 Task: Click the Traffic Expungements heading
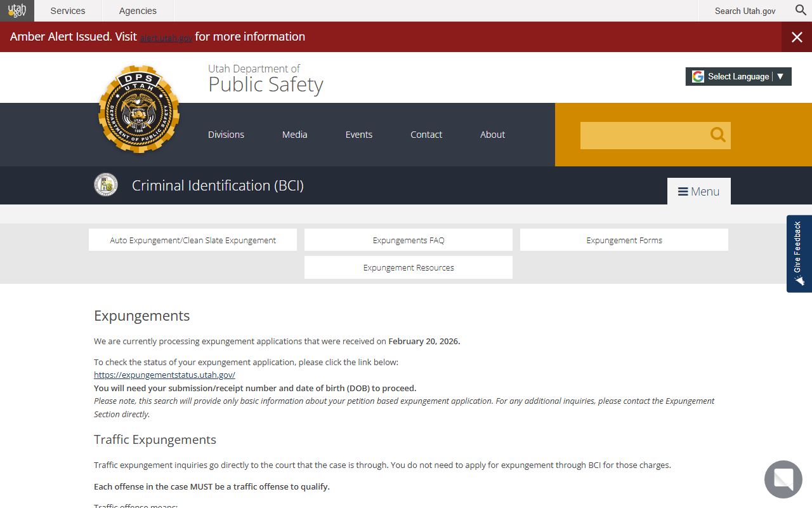click(155, 439)
